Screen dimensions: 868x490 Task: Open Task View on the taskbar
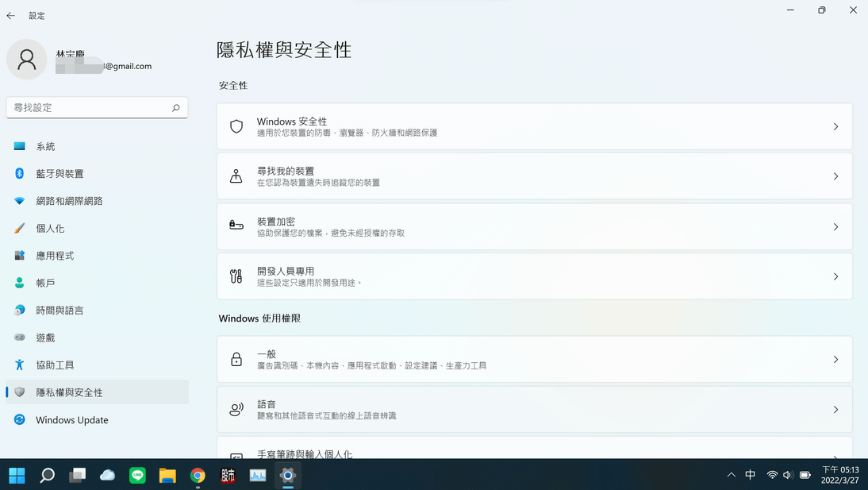click(78, 475)
